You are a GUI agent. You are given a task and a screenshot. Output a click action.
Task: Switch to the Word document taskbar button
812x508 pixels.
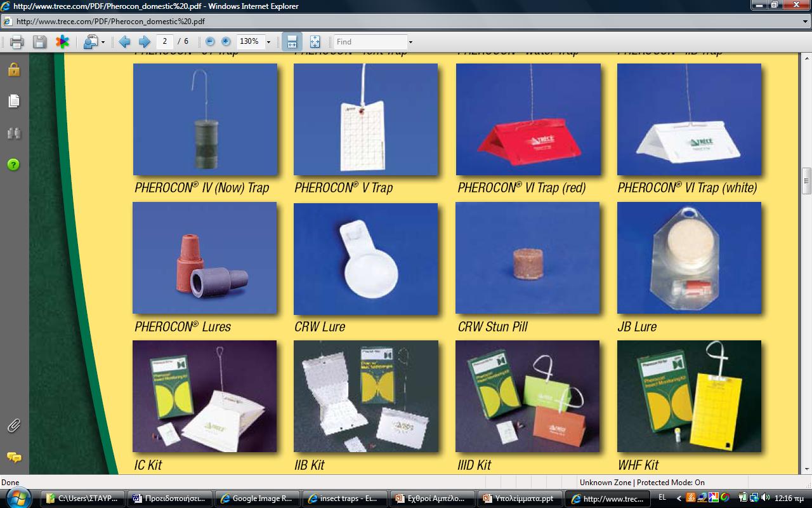169,498
